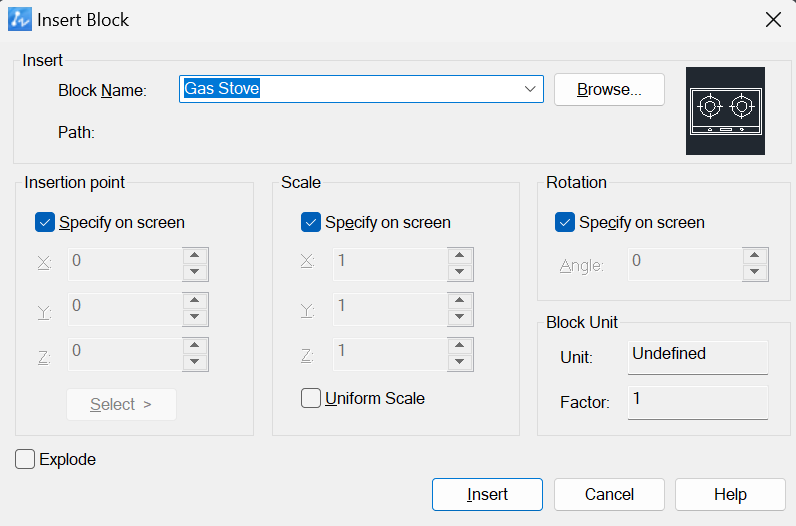Tick the Explode checkbox
This screenshot has width=796, height=526.
[x=25, y=459]
